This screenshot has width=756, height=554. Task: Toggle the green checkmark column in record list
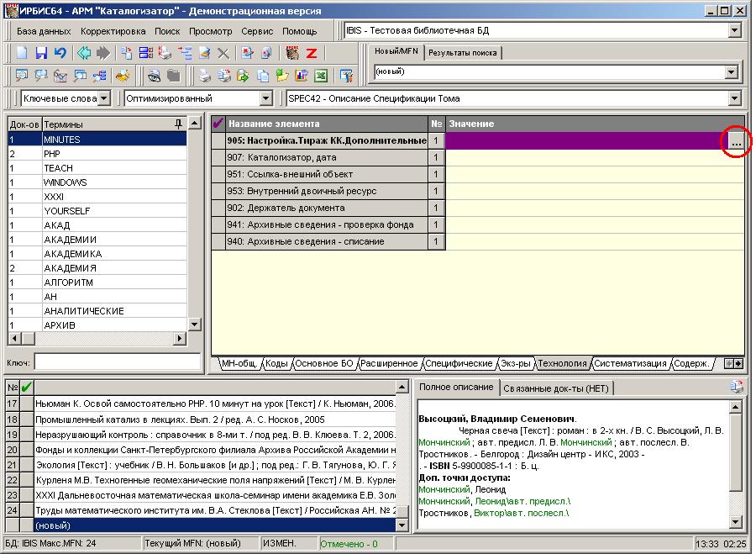(x=27, y=387)
